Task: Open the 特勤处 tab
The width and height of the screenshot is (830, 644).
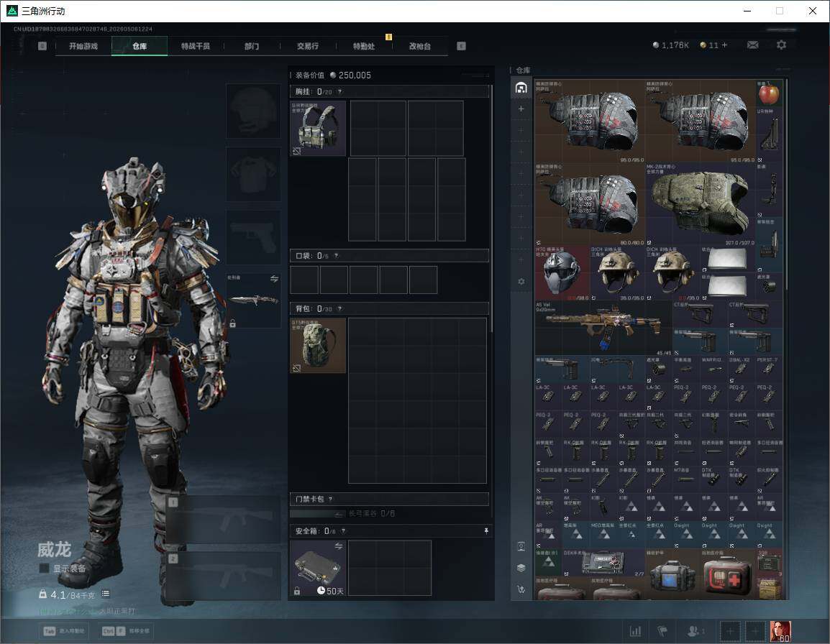Action: tap(364, 46)
